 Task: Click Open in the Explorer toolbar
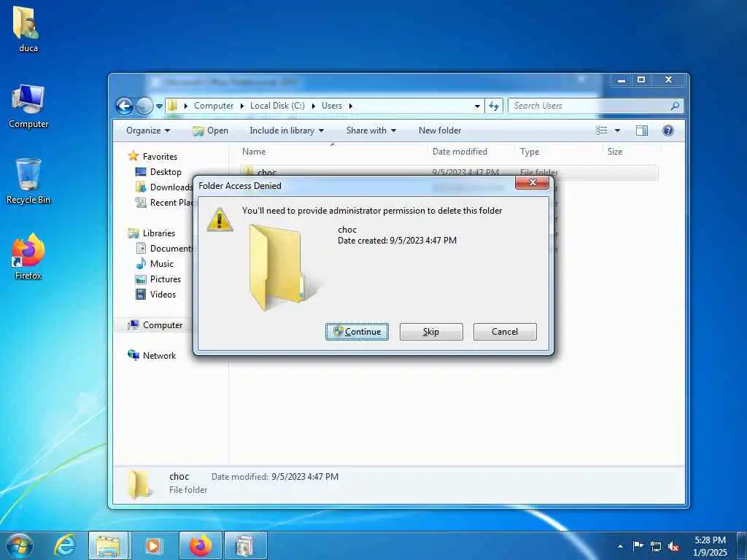point(210,131)
